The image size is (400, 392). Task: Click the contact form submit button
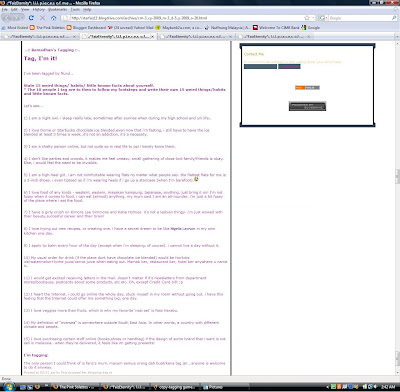[x=289, y=67]
